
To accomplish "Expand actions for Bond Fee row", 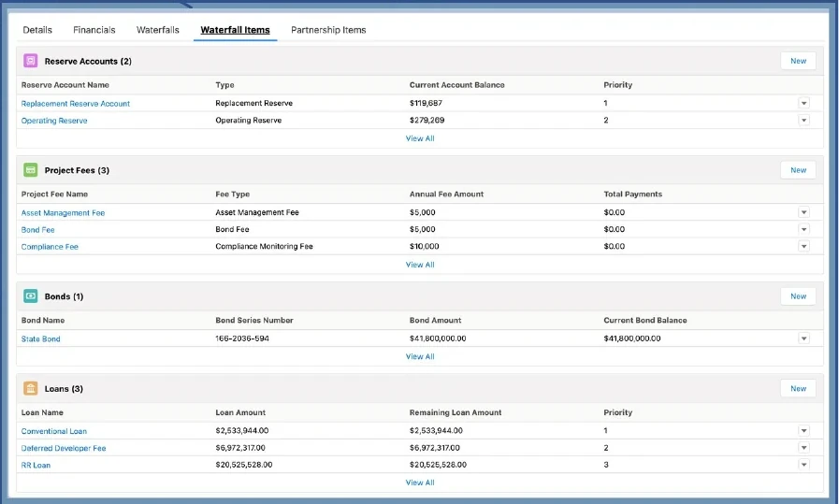I will tap(803, 229).
